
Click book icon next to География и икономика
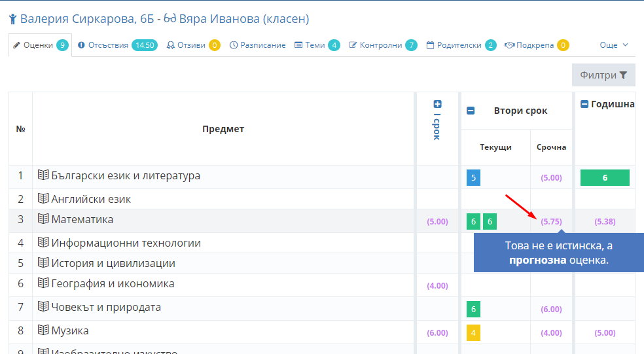tap(43, 283)
